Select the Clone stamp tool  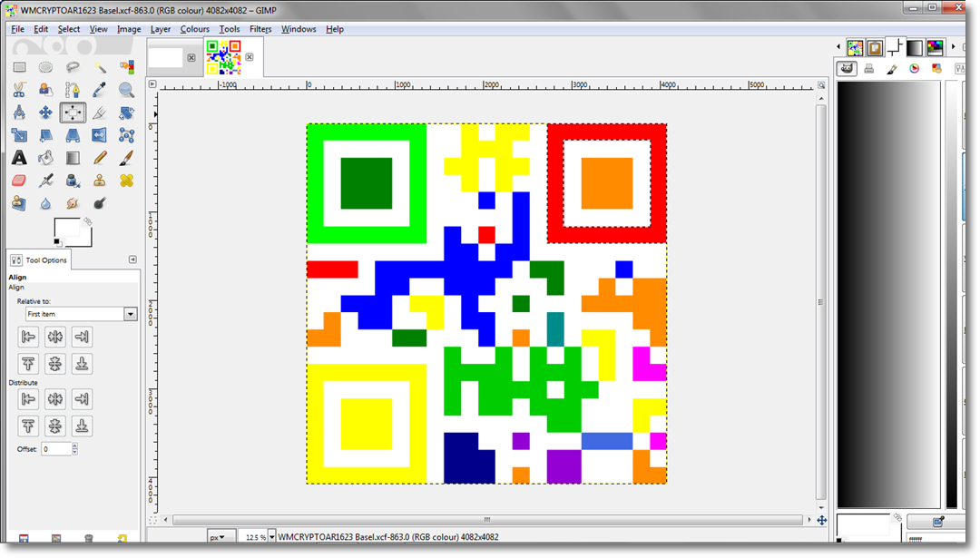pos(100,181)
